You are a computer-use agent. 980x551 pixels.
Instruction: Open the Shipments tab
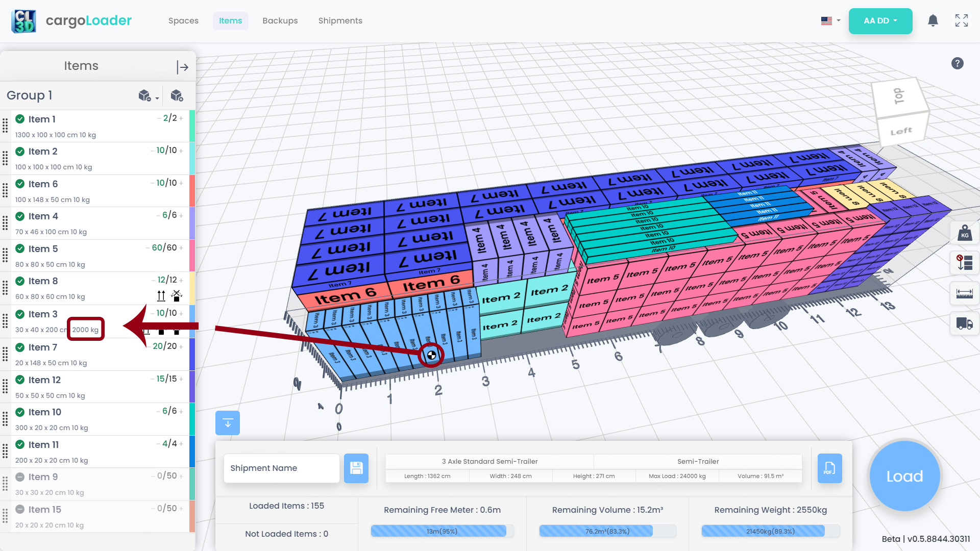coord(340,21)
